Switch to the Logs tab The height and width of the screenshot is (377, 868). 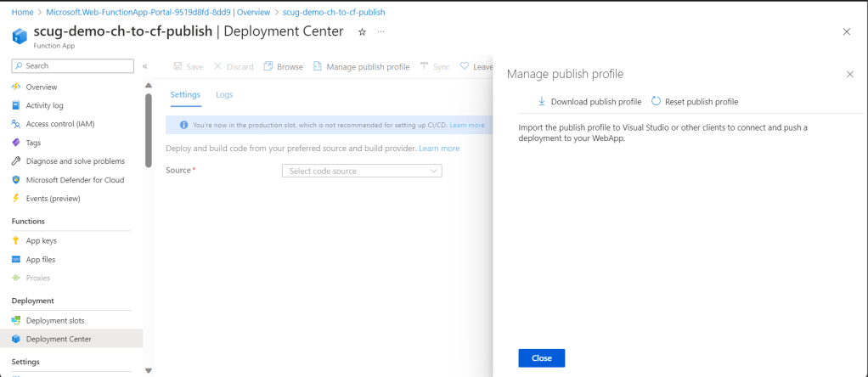(x=224, y=95)
